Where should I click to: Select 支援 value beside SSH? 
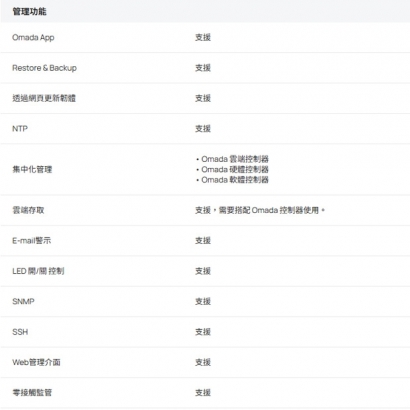point(203,332)
